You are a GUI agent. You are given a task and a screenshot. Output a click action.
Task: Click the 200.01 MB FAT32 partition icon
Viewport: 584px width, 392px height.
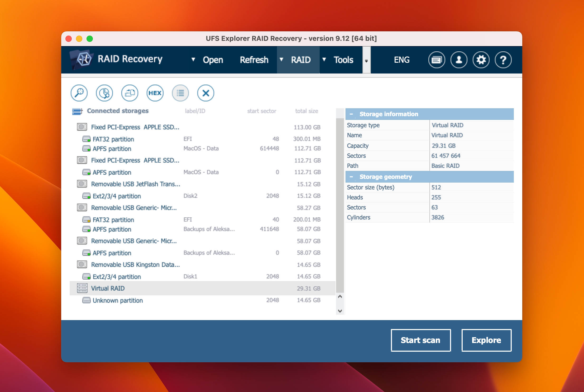(86, 220)
